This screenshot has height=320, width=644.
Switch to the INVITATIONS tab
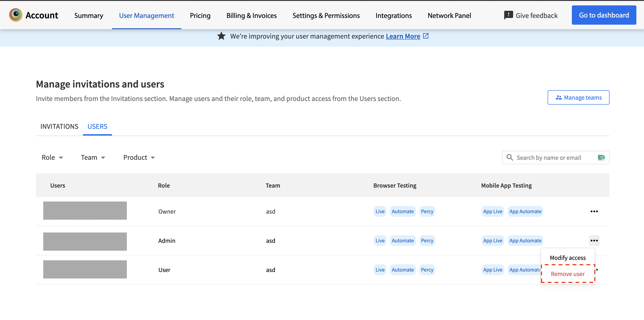pos(59,126)
